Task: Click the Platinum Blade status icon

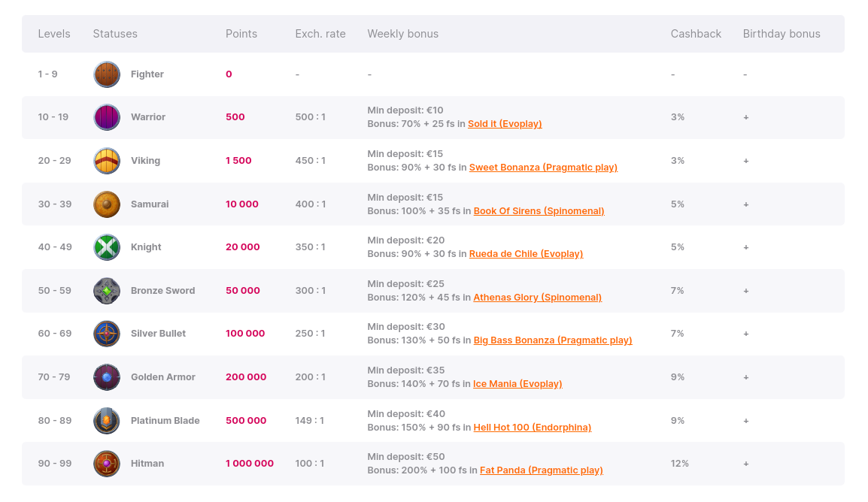Action: [107, 421]
